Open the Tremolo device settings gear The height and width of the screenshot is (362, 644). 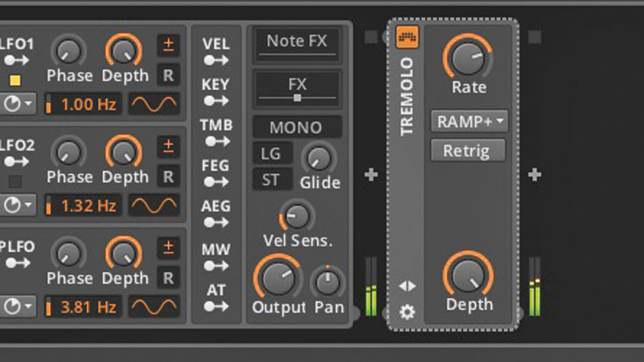pyautogui.click(x=407, y=312)
